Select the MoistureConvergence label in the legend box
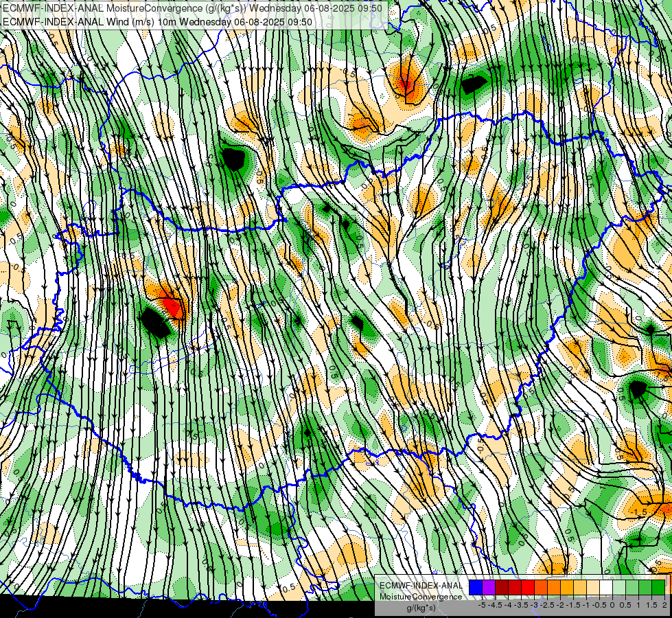This screenshot has width=672, height=618. [421, 597]
